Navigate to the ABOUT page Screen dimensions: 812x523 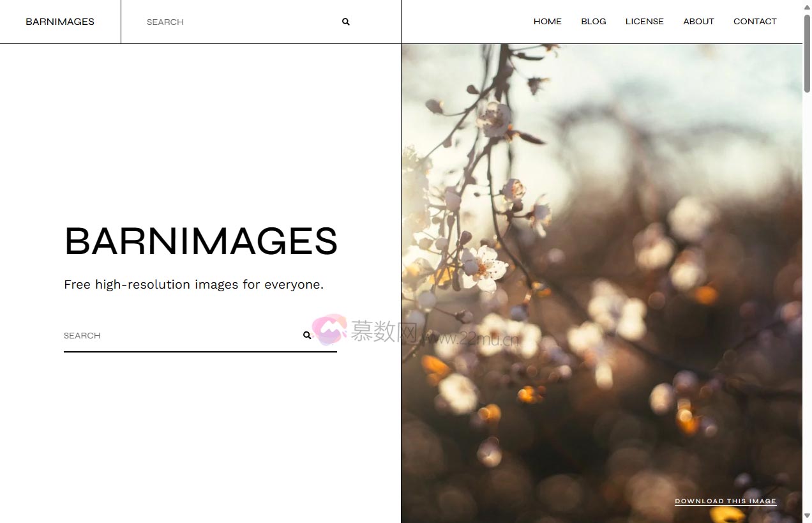coord(698,21)
